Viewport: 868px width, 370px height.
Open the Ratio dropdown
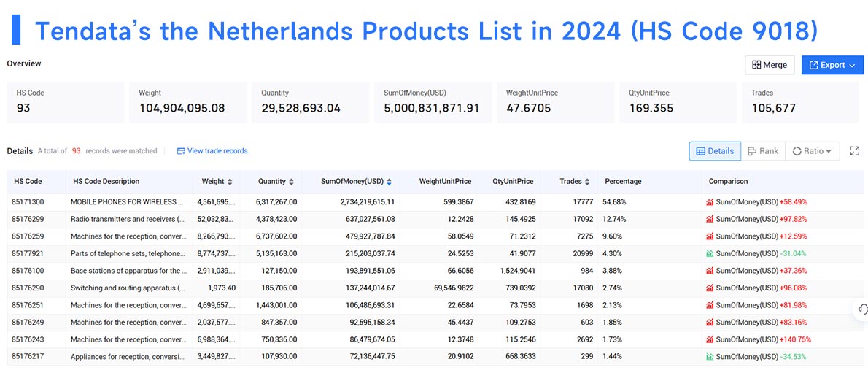click(x=812, y=151)
